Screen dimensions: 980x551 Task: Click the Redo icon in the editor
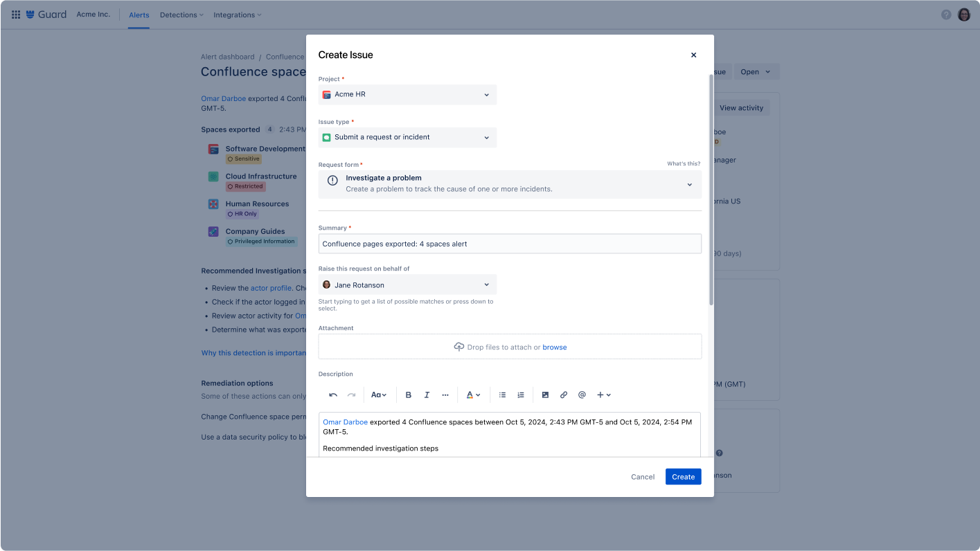[351, 395]
